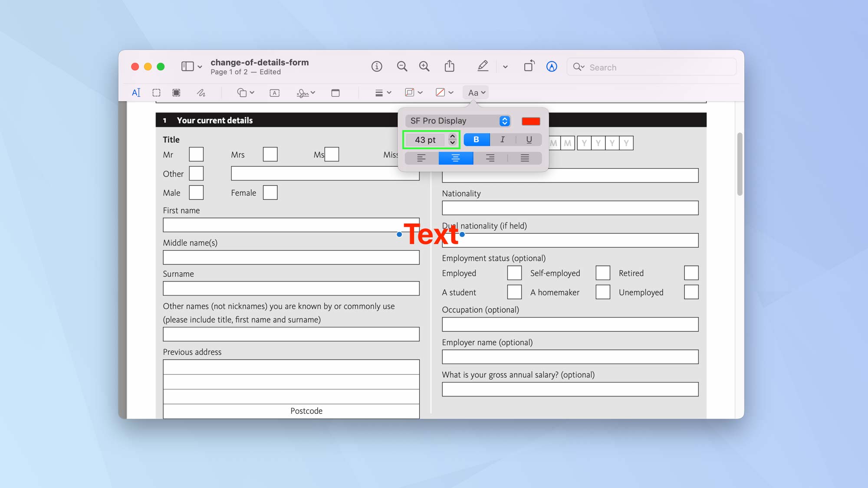868x488 pixels.
Task: Apply justified text alignment
Action: pyautogui.click(x=524, y=158)
